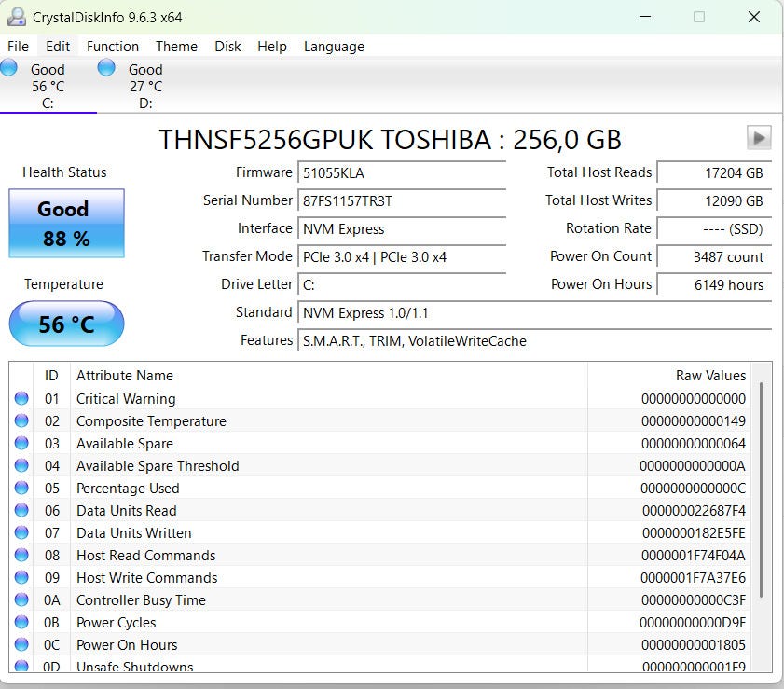The image size is (784, 689).
Task: Click the Interface field NVM Express
Action: tap(402, 229)
